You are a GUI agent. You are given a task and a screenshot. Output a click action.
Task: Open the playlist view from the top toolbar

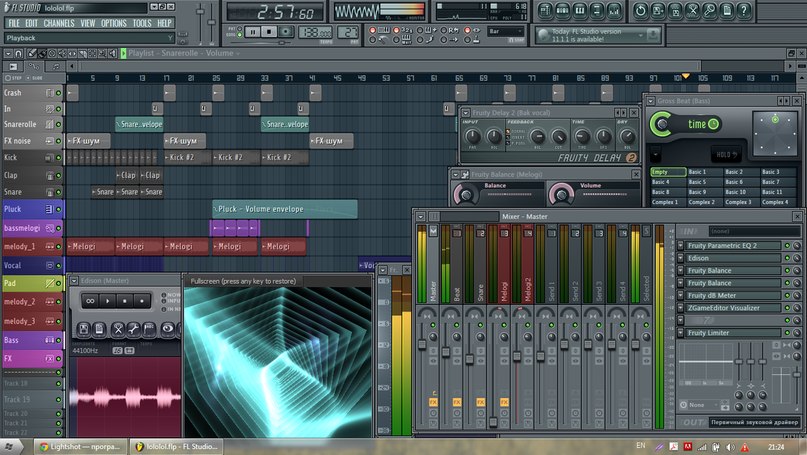click(x=545, y=10)
